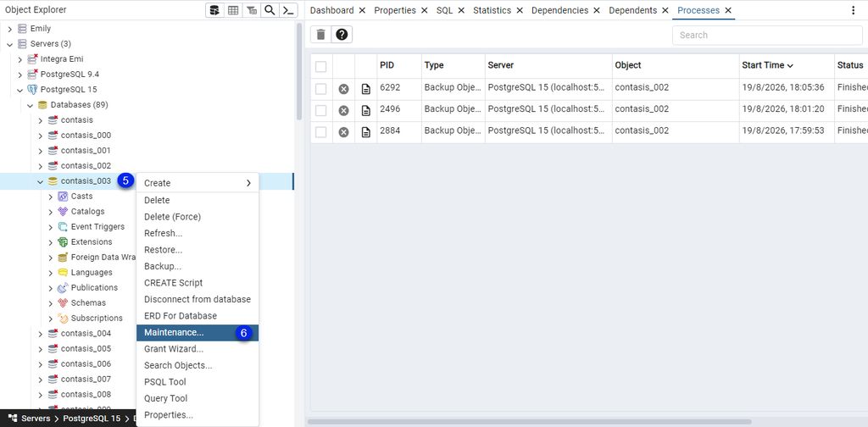Click the 19/8/2026, 18:01:20 start time cell
Image resolution: width=868 pixels, height=427 pixels.
coord(786,111)
